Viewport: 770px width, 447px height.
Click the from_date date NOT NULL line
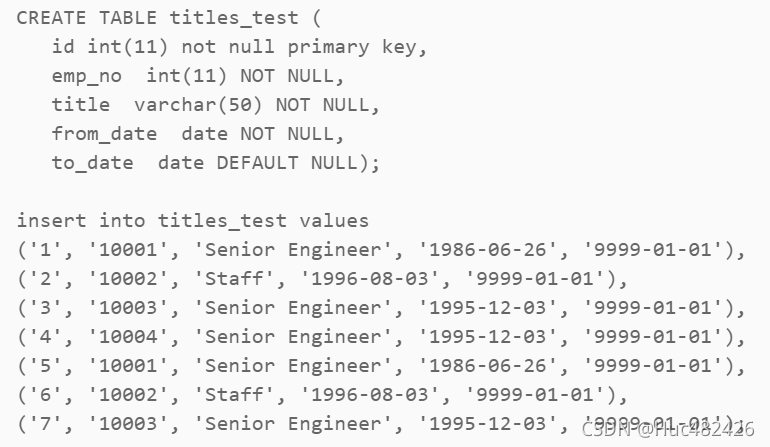pos(198,134)
